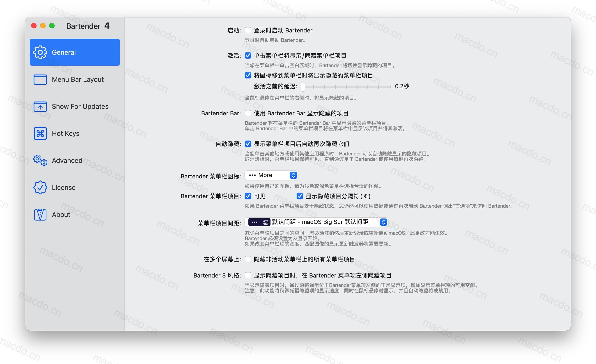This screenshot has width=596, height=364.
Task: Check 隐藏非活动菜单栏上的所有菜单栏项目
Action: coord(248,259)
